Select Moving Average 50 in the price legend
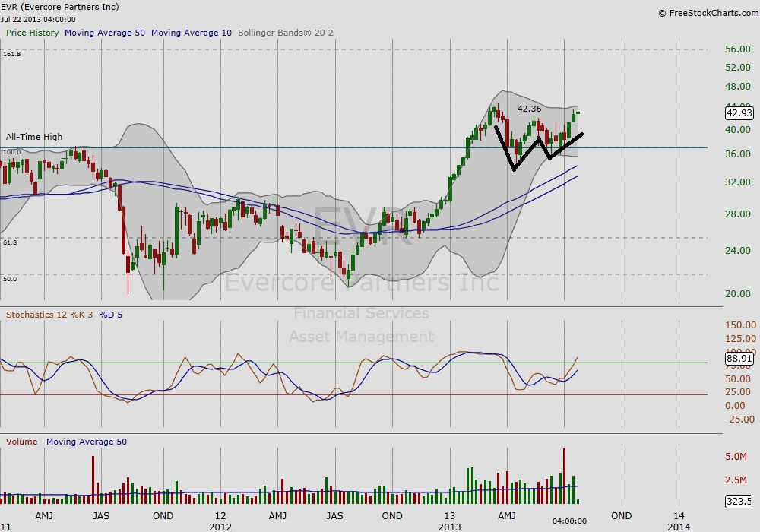760x532 pixels. [x=105, y=33]
